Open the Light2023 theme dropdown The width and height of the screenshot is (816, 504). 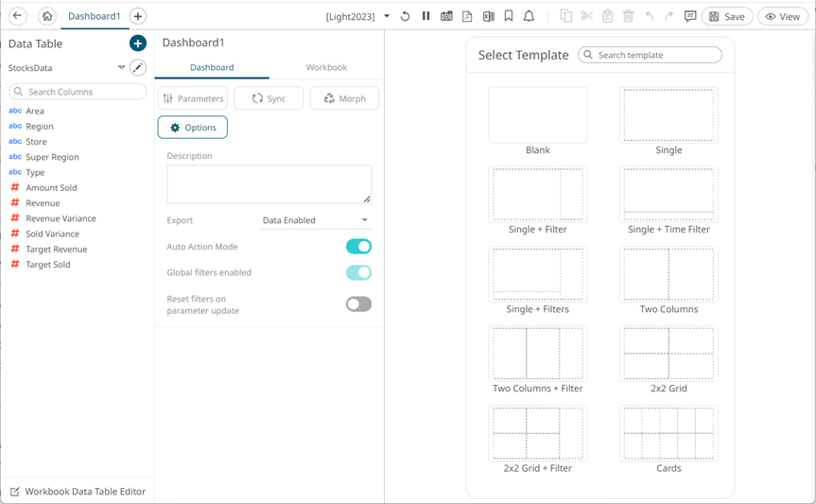pos(386,16)
